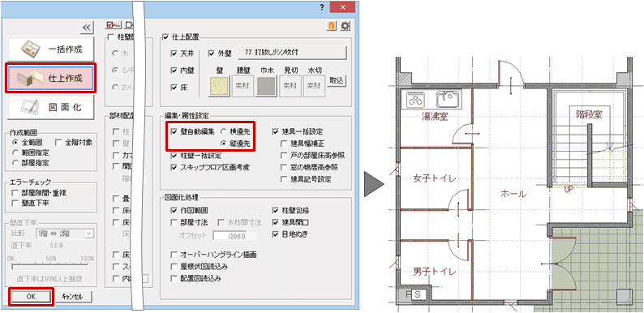
Task: Open the 図面化 drawing icon button
Action: tap(51, 107)
